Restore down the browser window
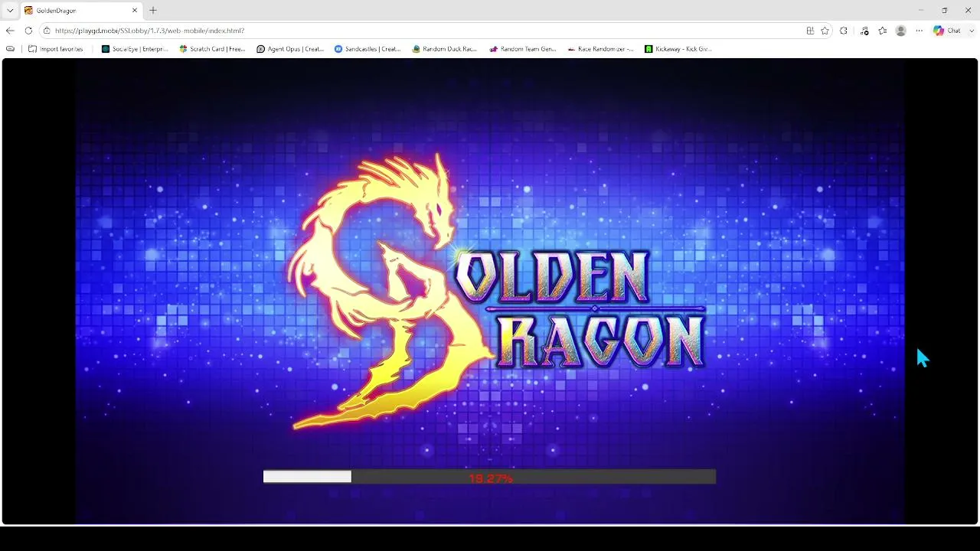980x551 pixels. 944,10
